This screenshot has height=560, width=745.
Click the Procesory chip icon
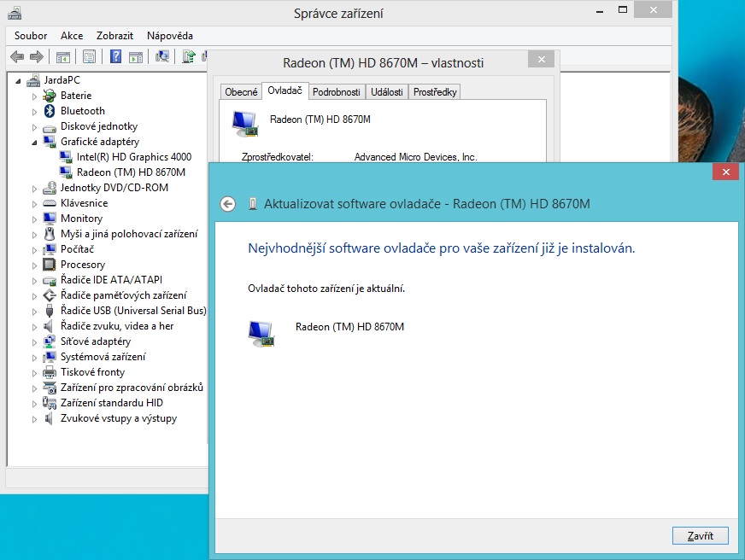tap(49, 265)
